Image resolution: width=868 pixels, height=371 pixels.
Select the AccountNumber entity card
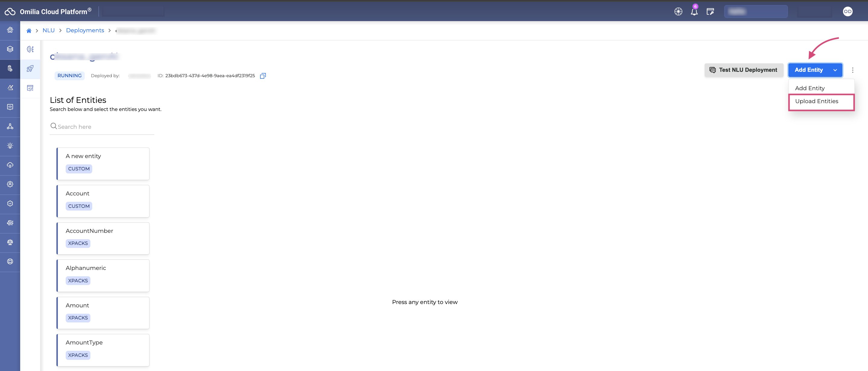(103, 238)
